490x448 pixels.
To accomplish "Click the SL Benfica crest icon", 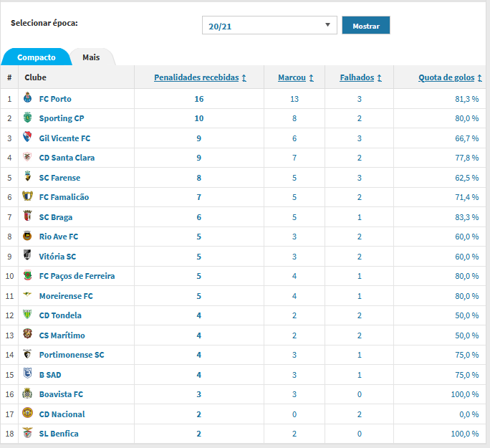I will (x=27, y=433).
